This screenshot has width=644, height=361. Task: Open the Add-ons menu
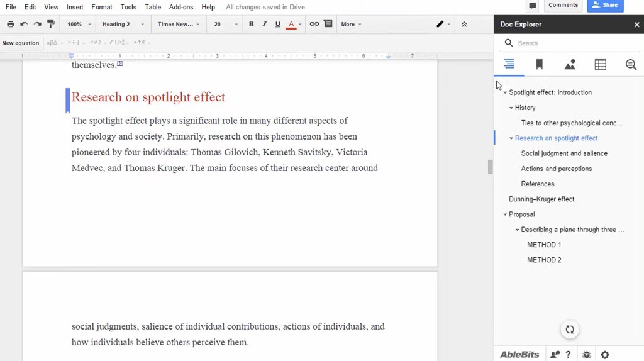[181, 7]
